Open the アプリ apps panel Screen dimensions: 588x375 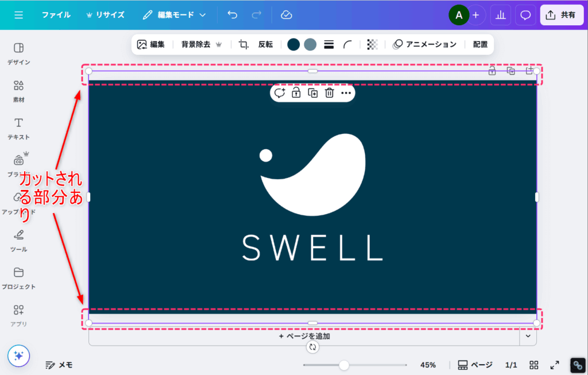19,316
